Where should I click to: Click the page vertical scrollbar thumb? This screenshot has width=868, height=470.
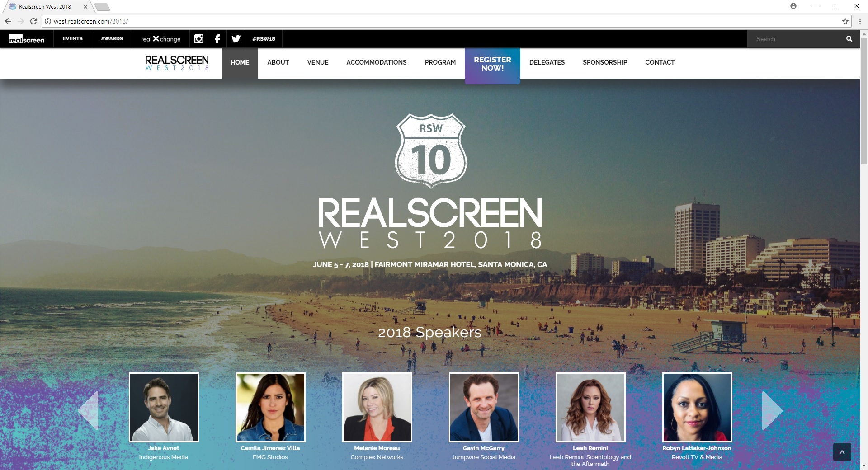[x=864, y=102]
